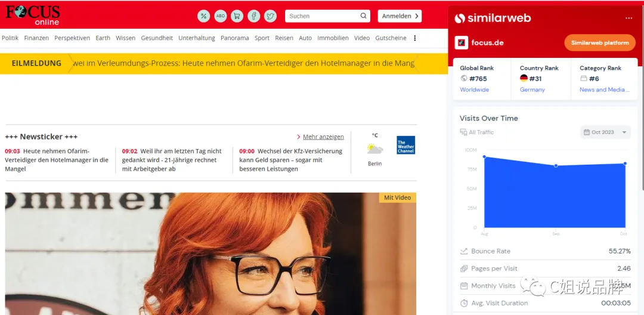Click the Berlin weather label

(375, 163)
